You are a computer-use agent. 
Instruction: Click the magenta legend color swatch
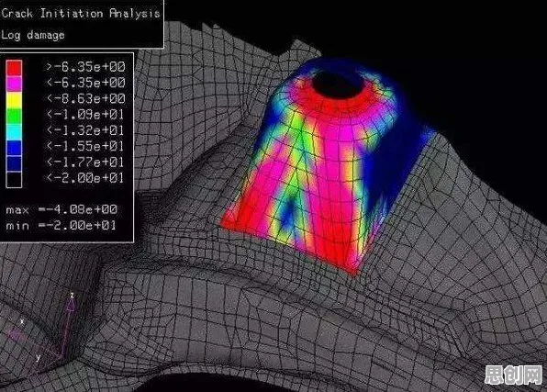click(14, 84)
